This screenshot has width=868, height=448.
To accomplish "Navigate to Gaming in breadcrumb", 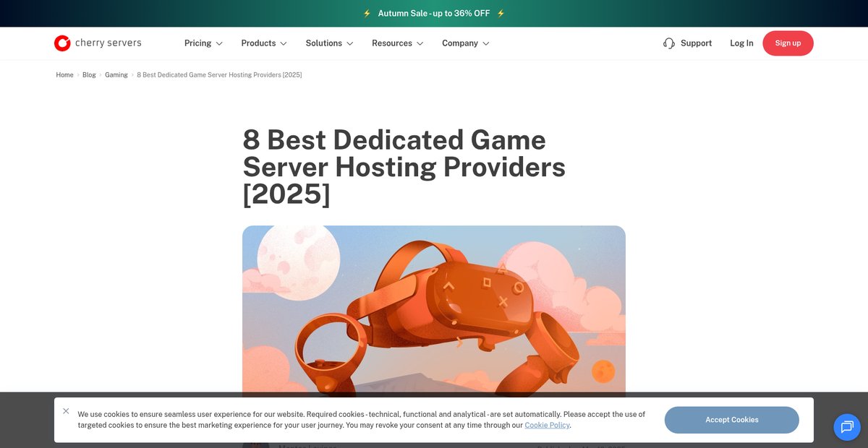I will click(x=116, y=75).
